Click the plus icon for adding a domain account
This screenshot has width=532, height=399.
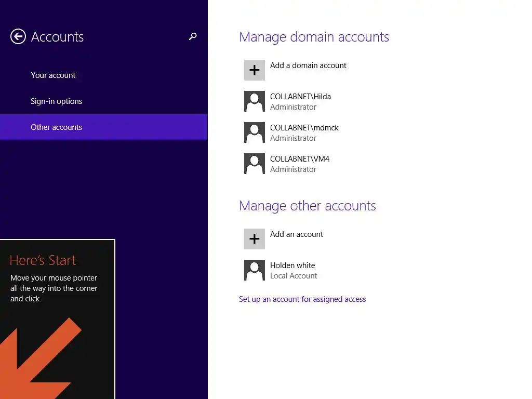coord(255,70)
